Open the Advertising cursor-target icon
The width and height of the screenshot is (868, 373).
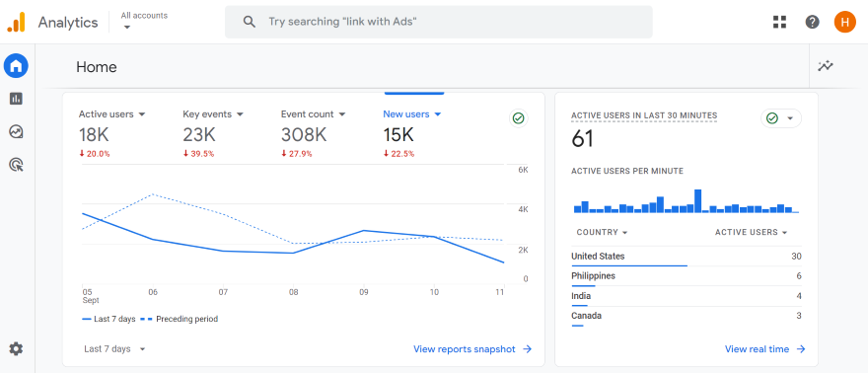[16, 165]
